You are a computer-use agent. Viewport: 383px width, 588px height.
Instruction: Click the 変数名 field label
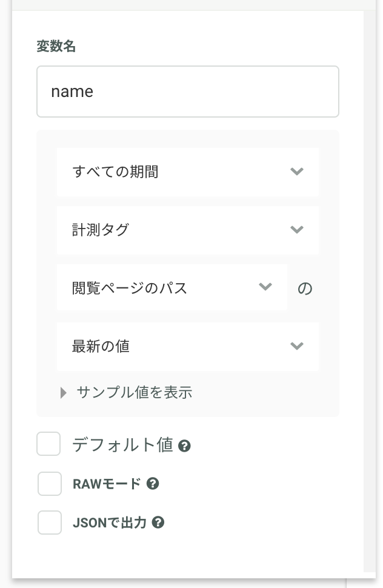(x=56, y=47)
